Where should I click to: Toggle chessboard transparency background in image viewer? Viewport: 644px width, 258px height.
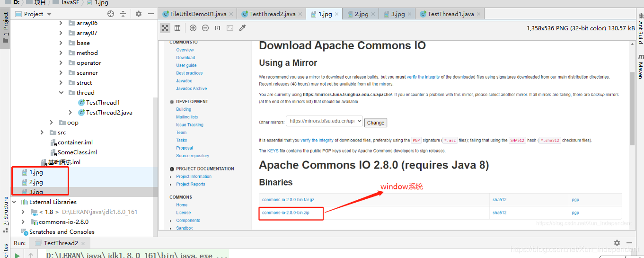pyautogui.click(x=165, y=28)
